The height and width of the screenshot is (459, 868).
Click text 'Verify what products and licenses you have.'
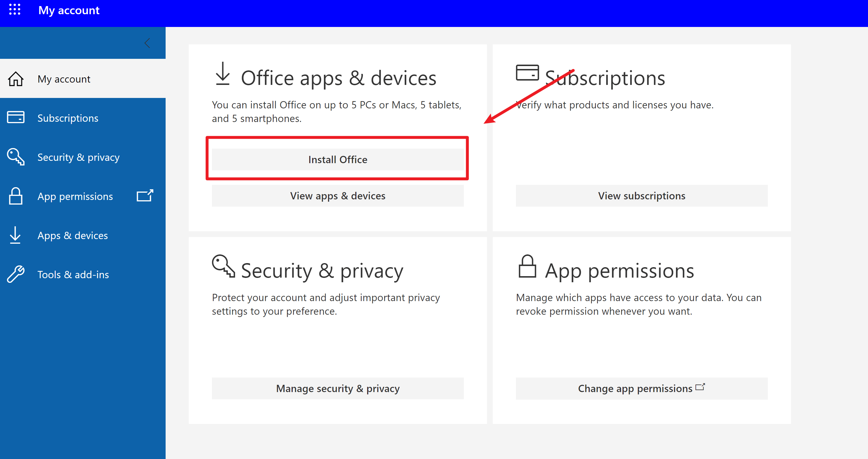(615, 105)
